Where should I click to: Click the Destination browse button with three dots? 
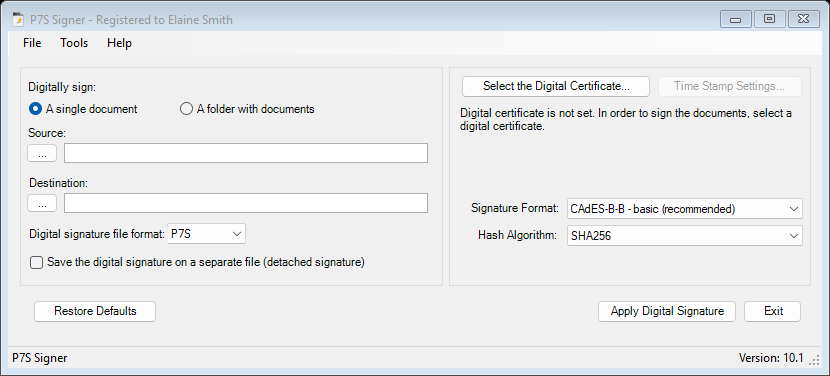(x=42, y=203)
